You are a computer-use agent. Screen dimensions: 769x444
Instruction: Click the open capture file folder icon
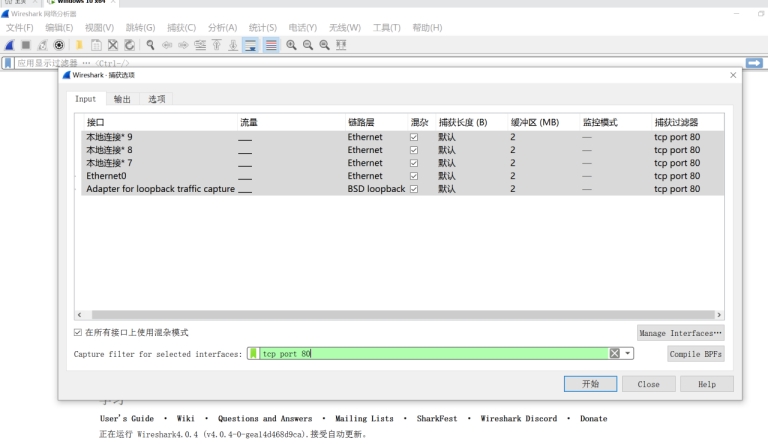coord(78,45)
